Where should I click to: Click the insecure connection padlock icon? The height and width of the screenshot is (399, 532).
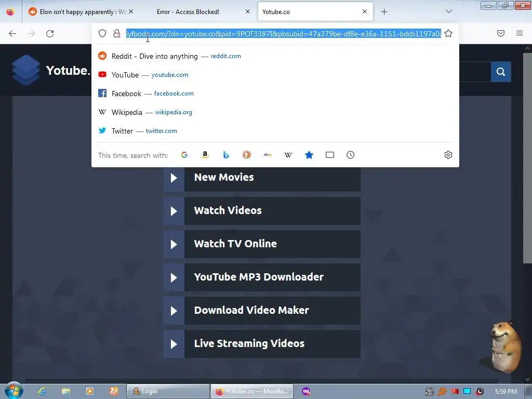coord(117,33)
